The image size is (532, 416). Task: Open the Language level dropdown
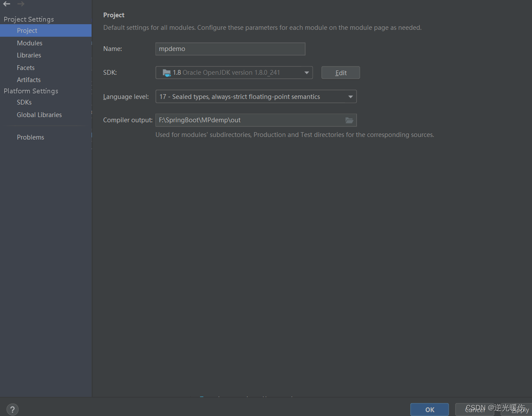click(350, 96)
